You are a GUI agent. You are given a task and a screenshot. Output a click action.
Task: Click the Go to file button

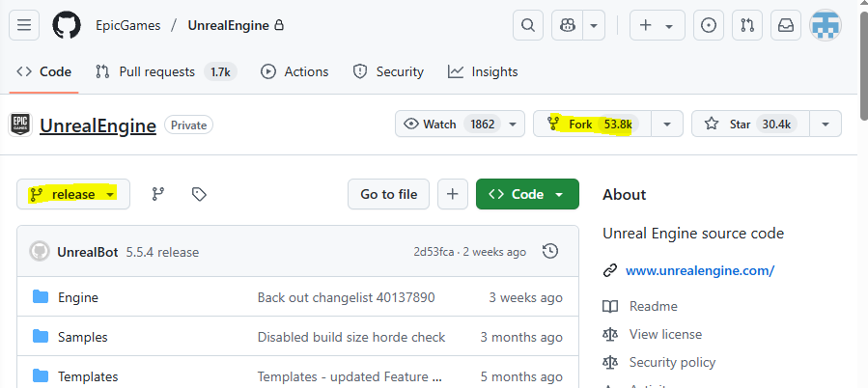pyautogui.click(x=388, y=194)
